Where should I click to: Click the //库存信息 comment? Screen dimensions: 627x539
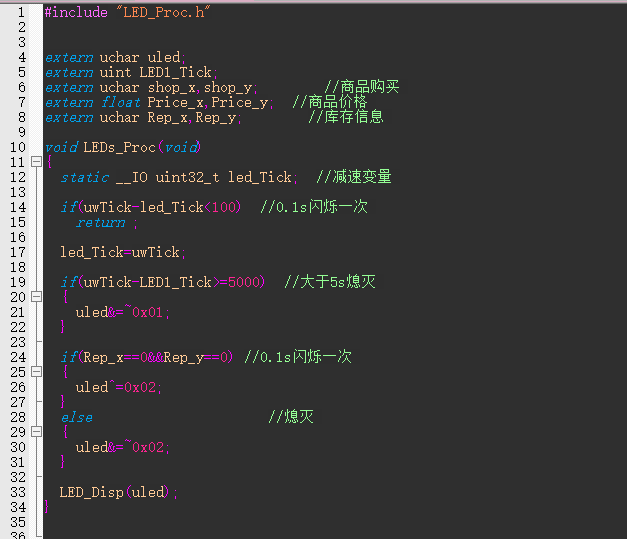tap(346, 117)
